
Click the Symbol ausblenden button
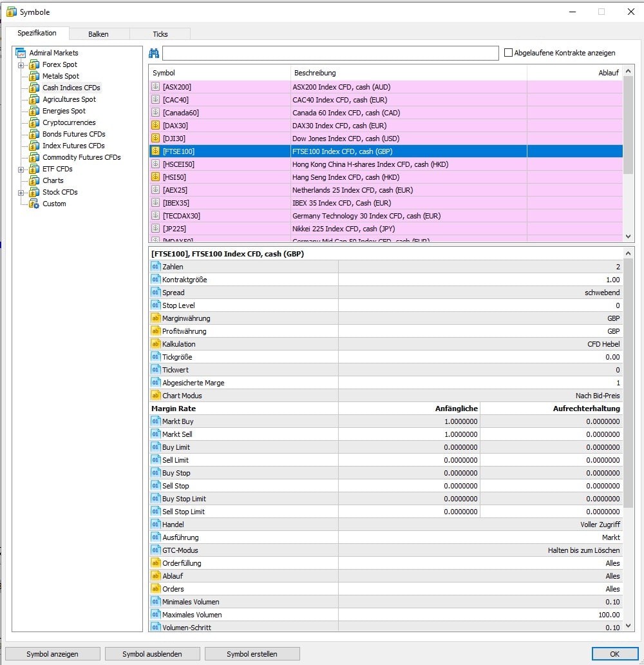[x=152, y=654]
